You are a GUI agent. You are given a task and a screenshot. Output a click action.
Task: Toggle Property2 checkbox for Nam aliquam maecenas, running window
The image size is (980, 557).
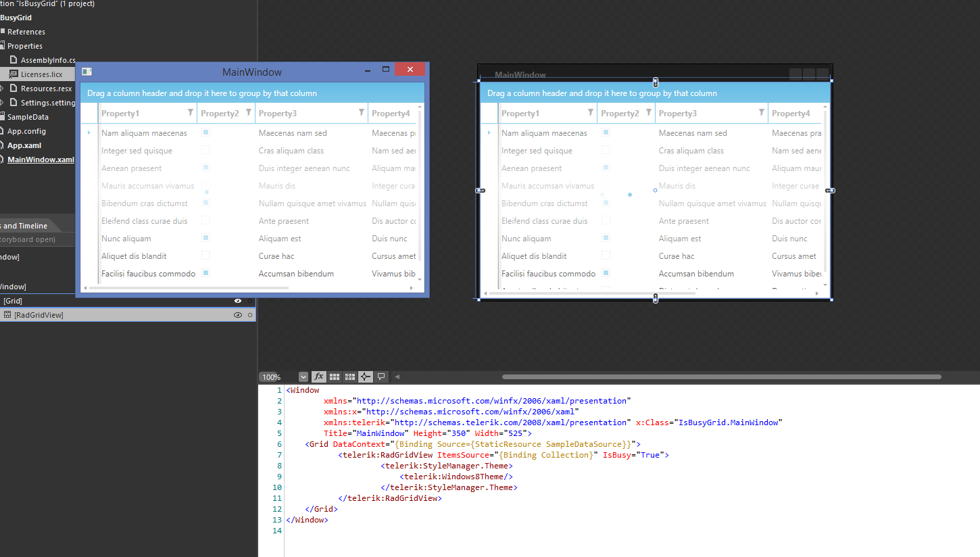(206, 132)
